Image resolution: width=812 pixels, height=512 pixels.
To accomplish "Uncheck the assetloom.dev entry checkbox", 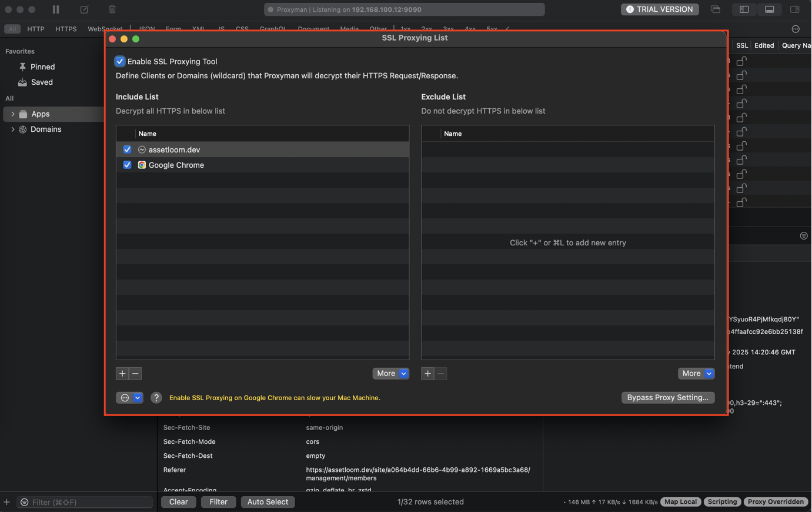I will pyautogui.click(x=127, y=150).
